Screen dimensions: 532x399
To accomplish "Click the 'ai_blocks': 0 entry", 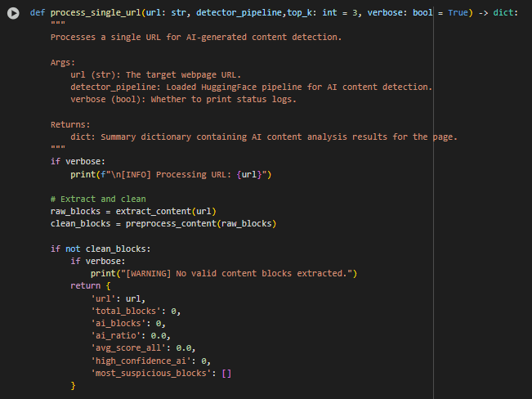I will pos(128,323).
